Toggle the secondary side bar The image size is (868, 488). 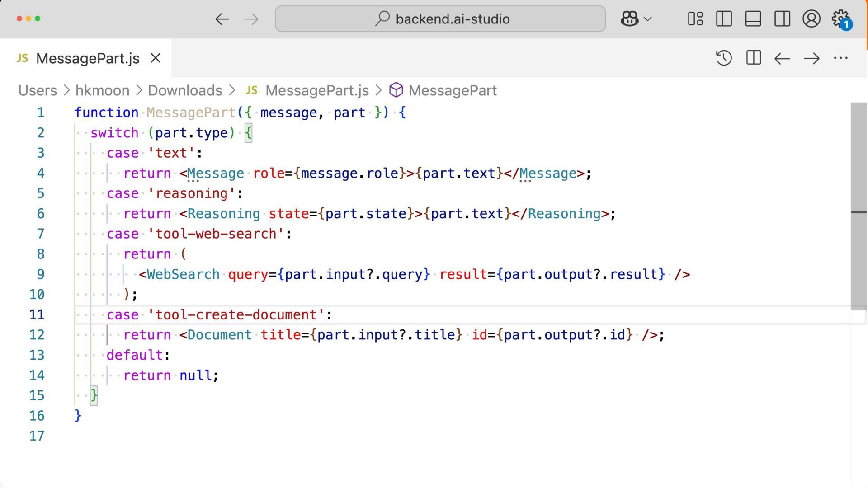pos(782,19)
